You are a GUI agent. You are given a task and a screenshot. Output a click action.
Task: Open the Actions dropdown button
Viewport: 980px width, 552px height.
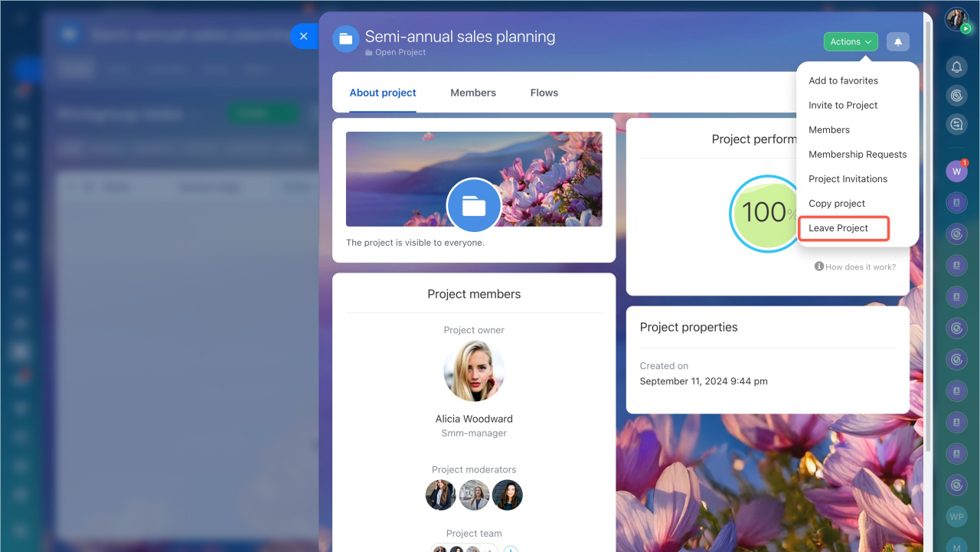coord(851,42)
